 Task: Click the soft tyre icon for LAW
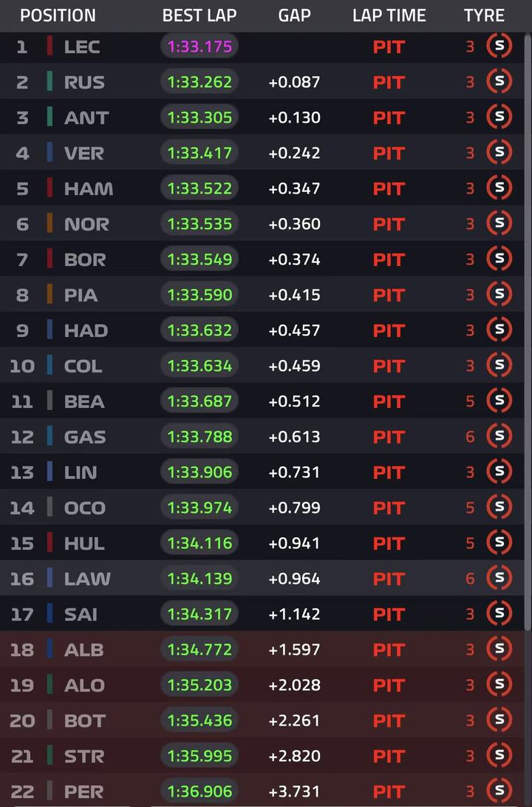(x=499, y=579)
